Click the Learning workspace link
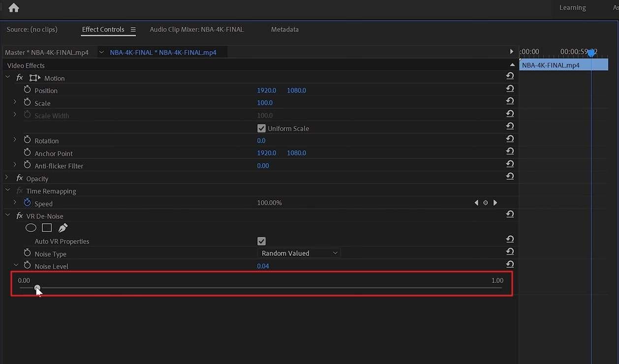The image size is (619, 364). pyautogui.click(x=572, y=8)
